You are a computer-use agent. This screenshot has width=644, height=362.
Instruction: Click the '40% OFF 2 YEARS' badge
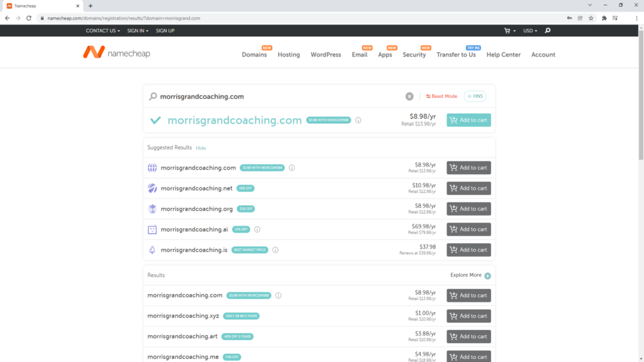(x=237, y=337)
